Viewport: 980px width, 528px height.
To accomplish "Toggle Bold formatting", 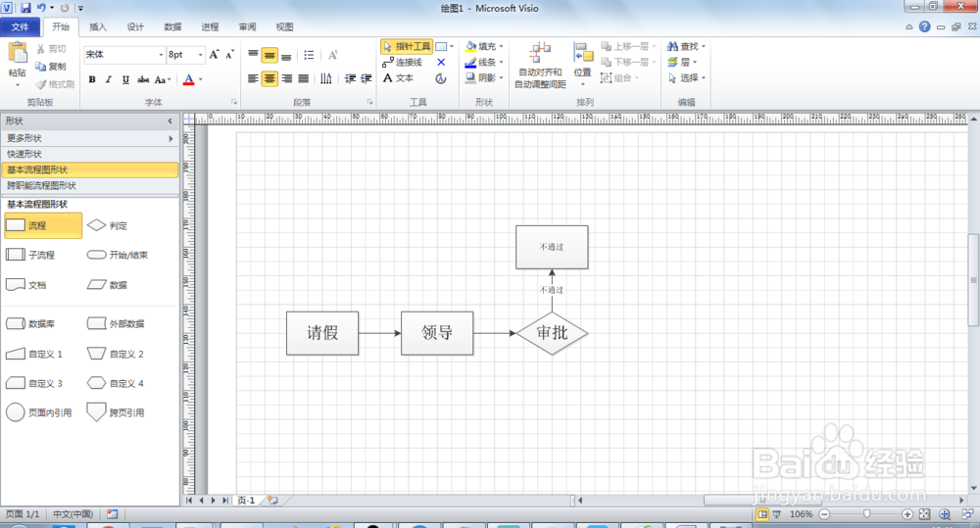I will (x=92, y=79).
